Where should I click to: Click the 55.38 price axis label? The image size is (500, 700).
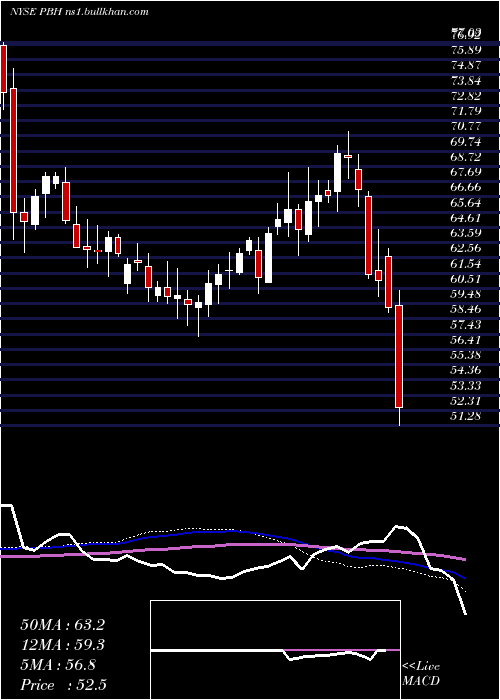point(466,355)
